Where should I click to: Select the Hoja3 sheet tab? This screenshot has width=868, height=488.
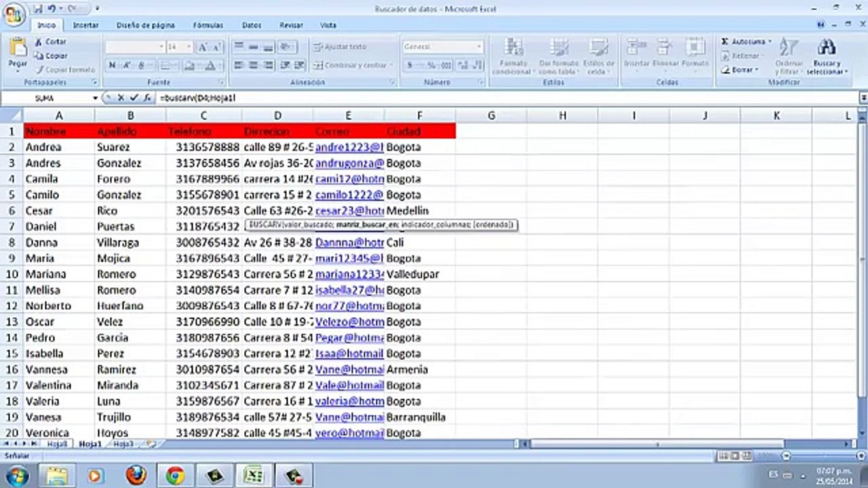click(x=123, y=444)
